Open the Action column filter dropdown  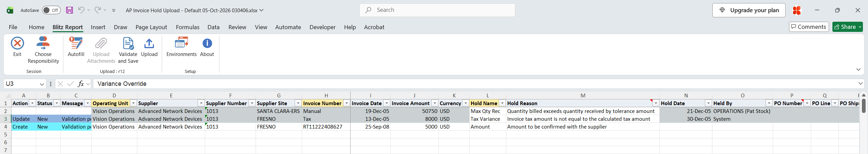32,103
